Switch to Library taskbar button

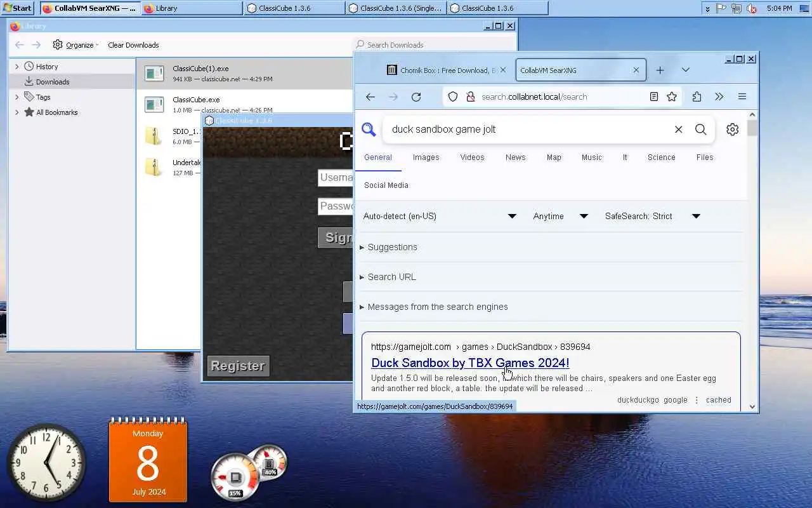[192, 8]
